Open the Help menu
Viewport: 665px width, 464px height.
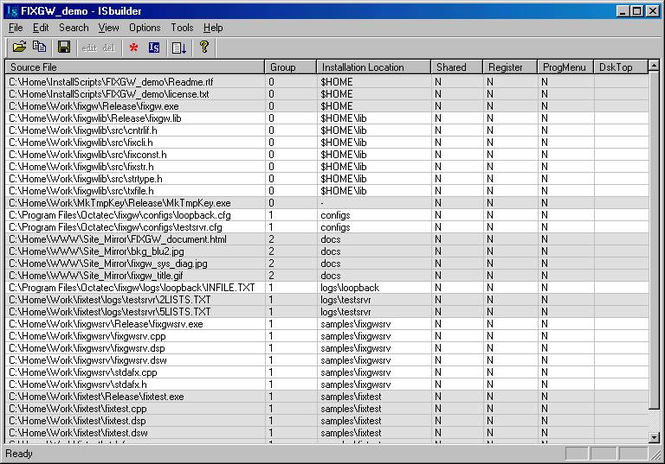tap(213, 28)
